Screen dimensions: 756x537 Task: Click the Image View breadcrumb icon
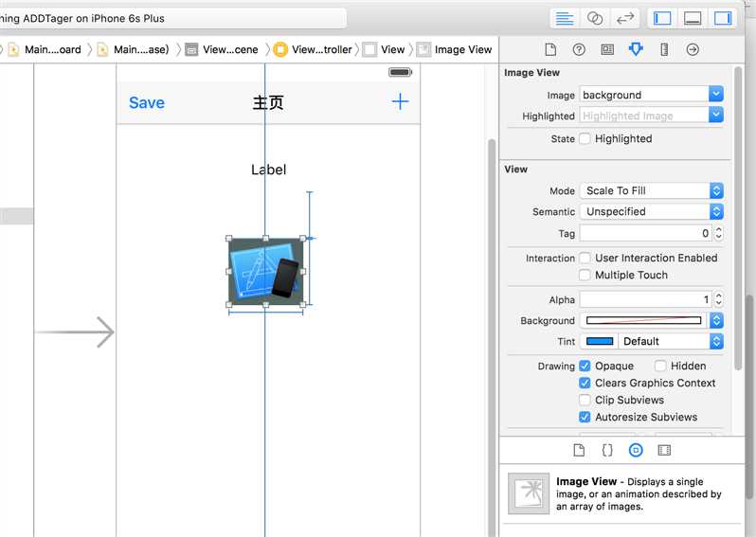point(423,49)
